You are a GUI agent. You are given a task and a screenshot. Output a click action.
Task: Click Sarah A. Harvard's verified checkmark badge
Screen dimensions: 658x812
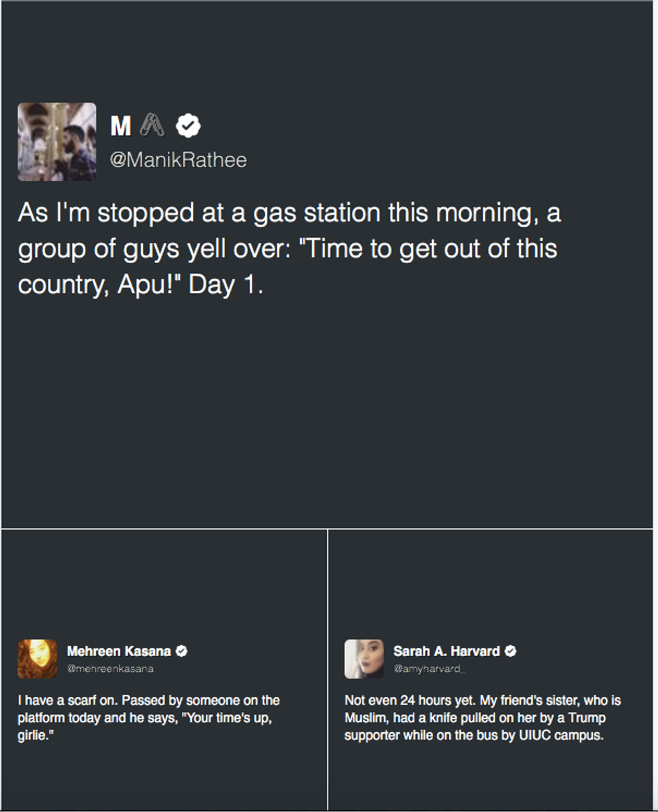[x=510, y=651]
